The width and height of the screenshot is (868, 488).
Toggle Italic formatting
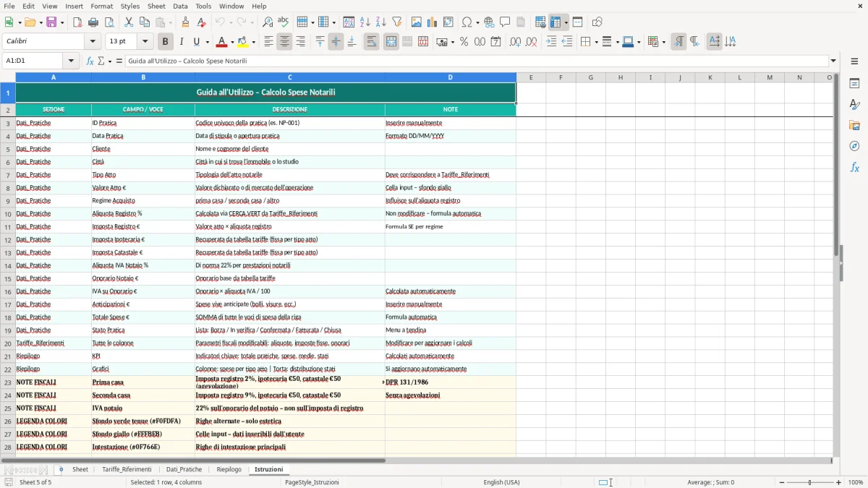coord(181,42)
